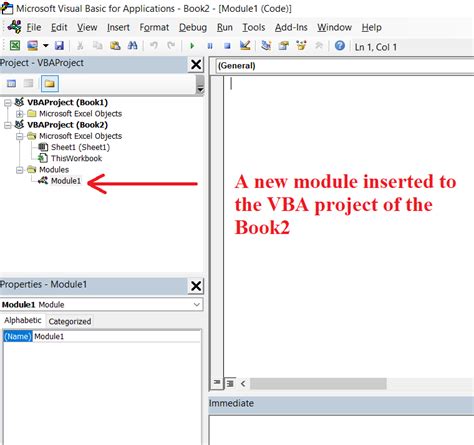The height and width of the screenshot is (445, 474).
Task: Click Full Module View button
Action: point(230,383)
